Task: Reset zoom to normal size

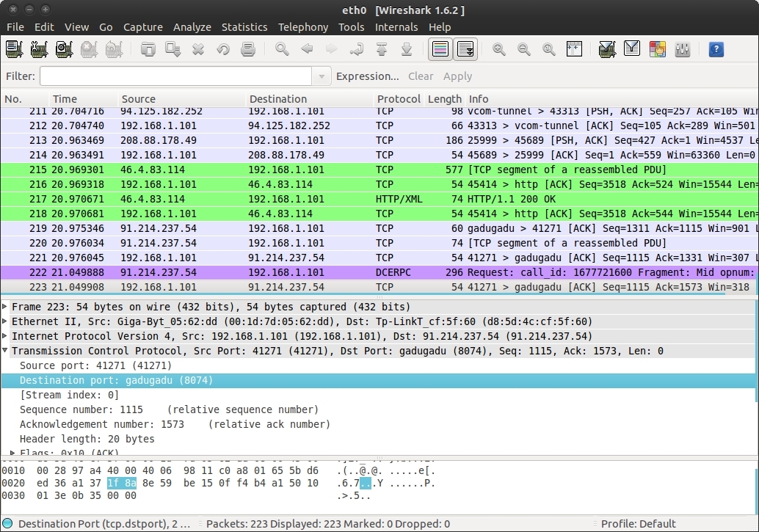Action: (x=549, y=49)
